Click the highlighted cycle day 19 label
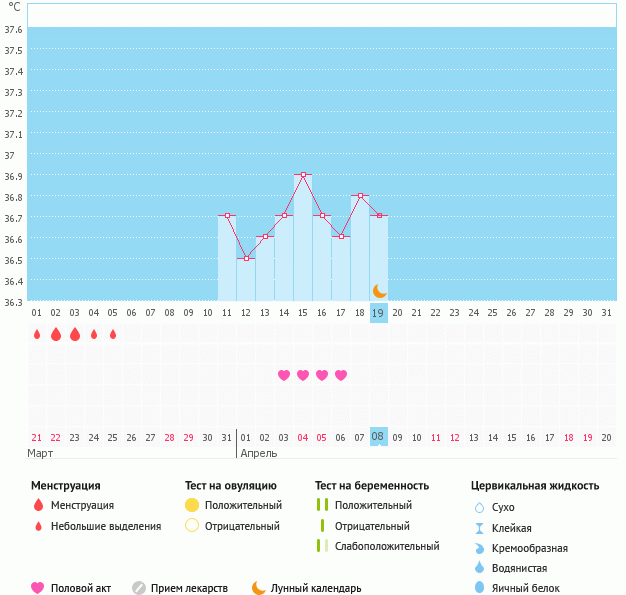 [x=378, y=313]
